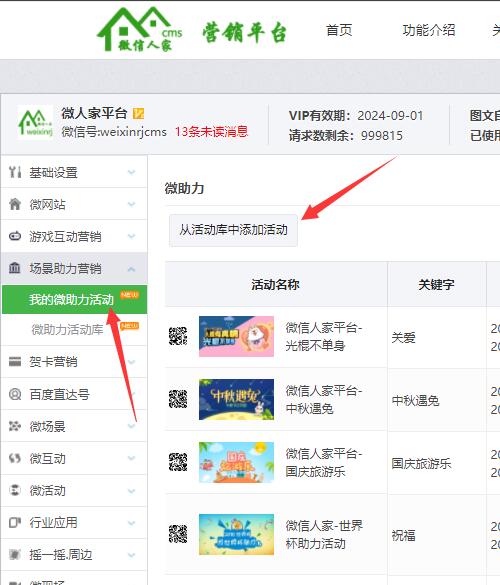
Task: Click the keyword cell 关爱
Action: click(403, 338)
